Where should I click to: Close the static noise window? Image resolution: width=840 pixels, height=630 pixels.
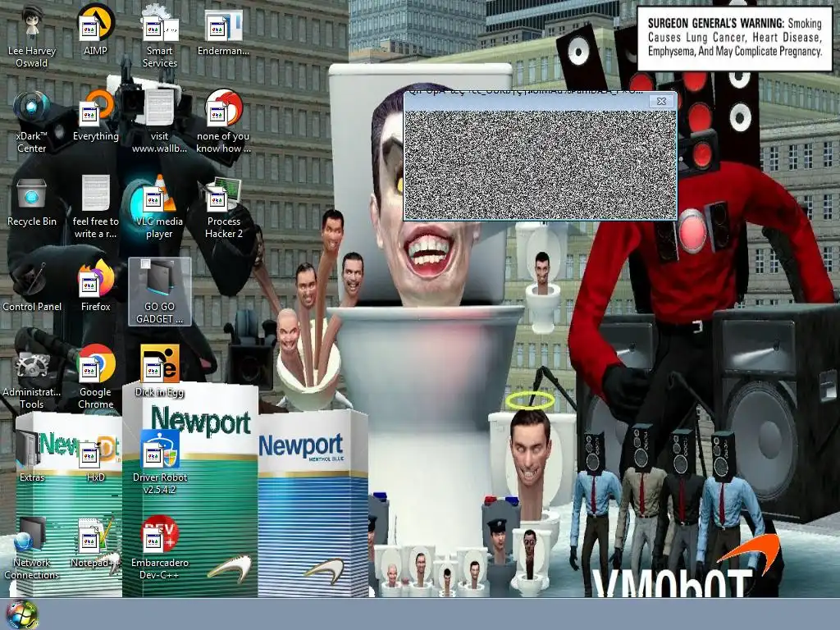point(661,101)
